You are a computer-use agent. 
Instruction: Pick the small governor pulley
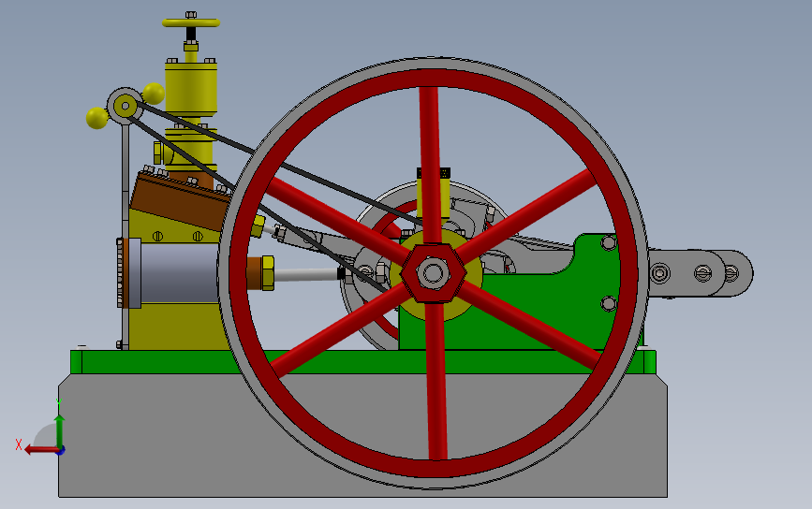coord(125,106)
